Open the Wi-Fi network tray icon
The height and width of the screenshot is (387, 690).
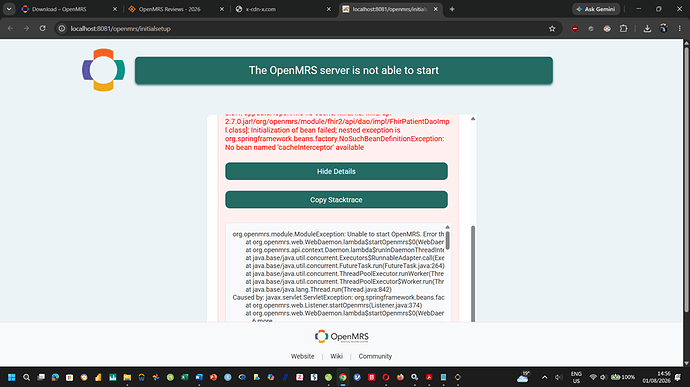coord(593,377)
